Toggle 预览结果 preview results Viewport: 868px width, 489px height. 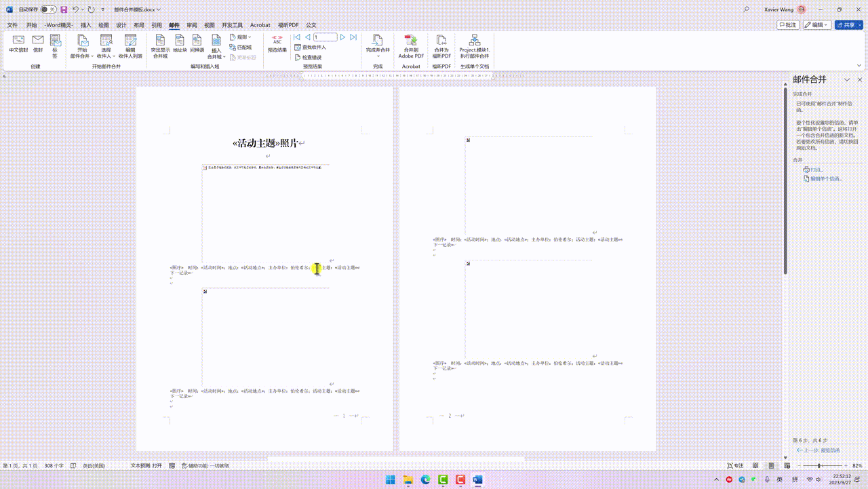tap(277, 45)
